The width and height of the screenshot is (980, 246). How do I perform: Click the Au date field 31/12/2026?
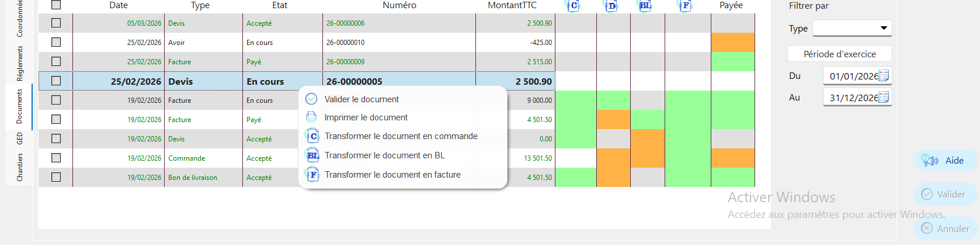pos(857,98)
